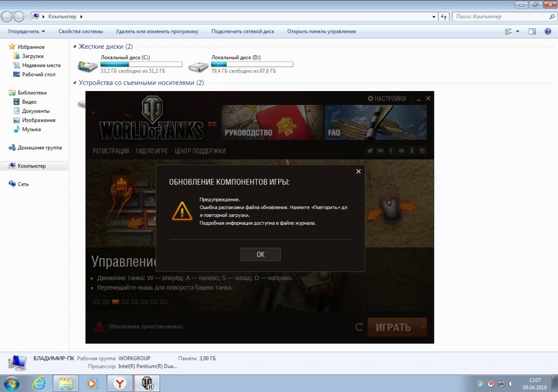Open the Изображения library

(39, 120)
